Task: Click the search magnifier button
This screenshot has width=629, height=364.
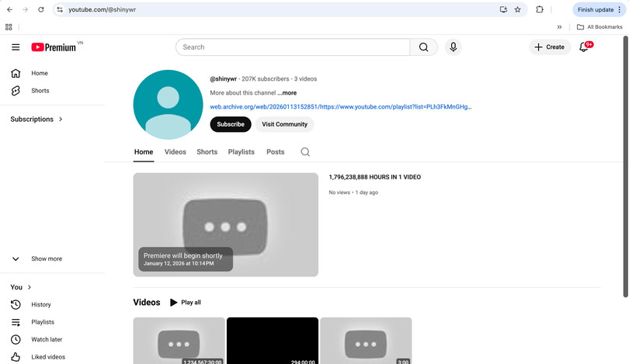Action: 423,47
